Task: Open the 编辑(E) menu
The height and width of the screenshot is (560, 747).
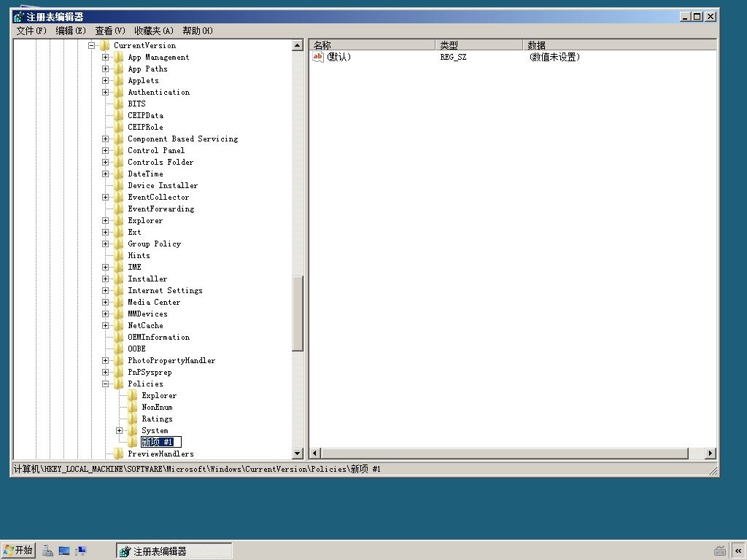Action: [x=71, y=31]
